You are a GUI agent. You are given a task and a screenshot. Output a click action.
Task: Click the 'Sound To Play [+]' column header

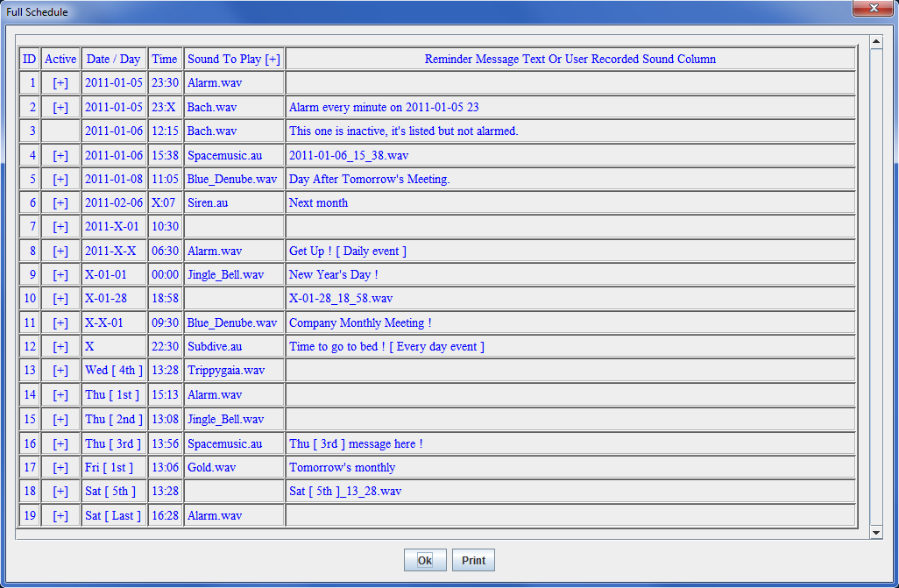pyautogui.click(x=234, y=60)
